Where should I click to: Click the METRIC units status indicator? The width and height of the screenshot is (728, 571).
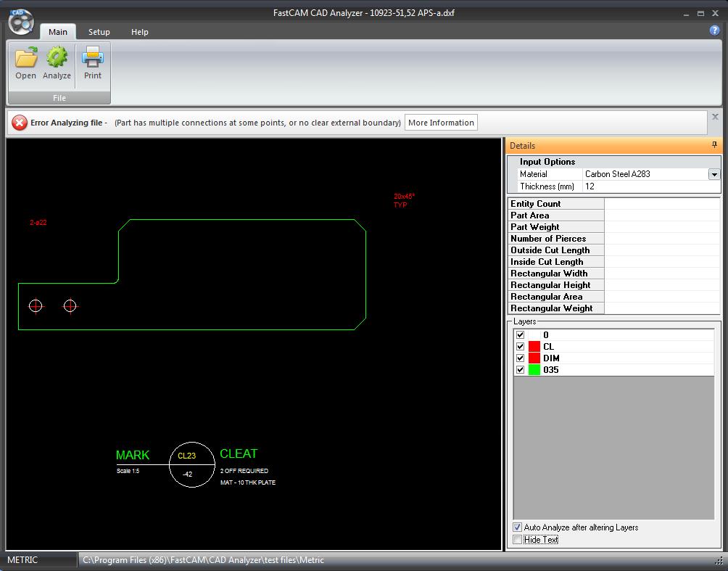[x=22, y=560]
